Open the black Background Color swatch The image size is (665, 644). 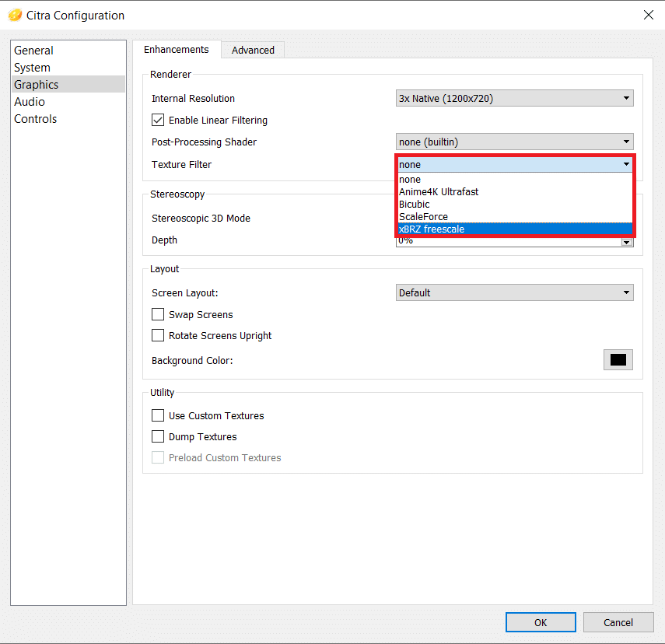click(618, 360)
